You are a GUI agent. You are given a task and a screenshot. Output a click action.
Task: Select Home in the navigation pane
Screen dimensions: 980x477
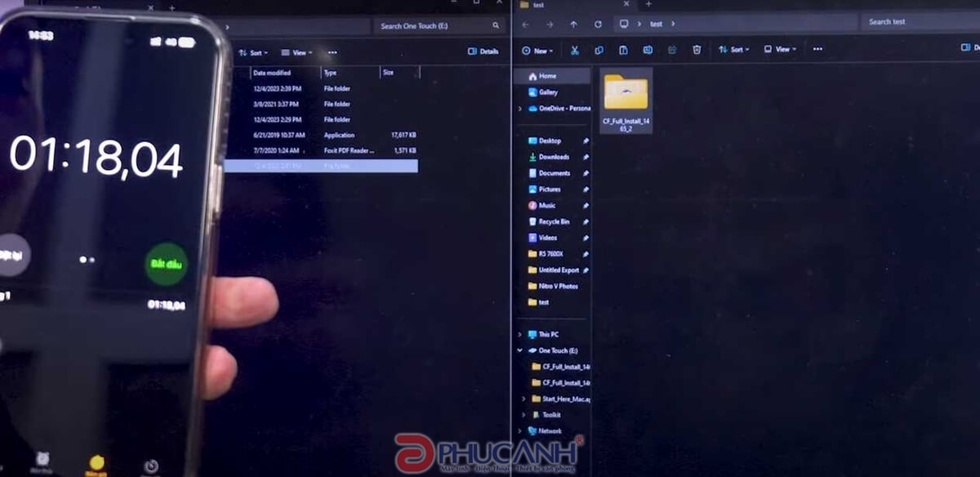pos(552,76)
